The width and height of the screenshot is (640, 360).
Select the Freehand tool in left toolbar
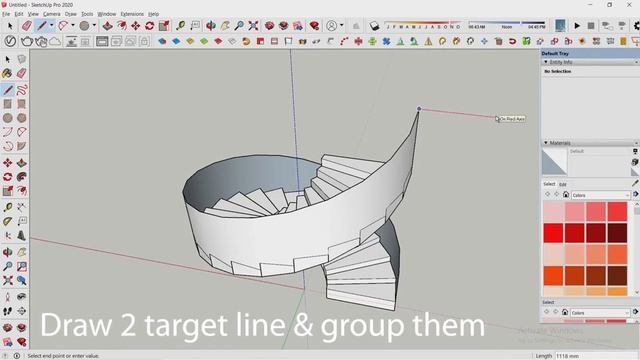(x=22, y=89)
